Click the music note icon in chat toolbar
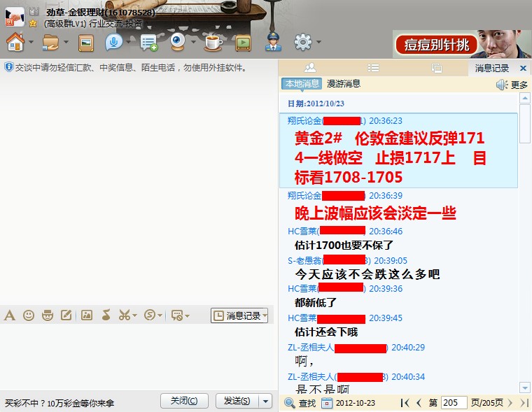This screenshot has width=532, height=412. click(x=106, y=315)
